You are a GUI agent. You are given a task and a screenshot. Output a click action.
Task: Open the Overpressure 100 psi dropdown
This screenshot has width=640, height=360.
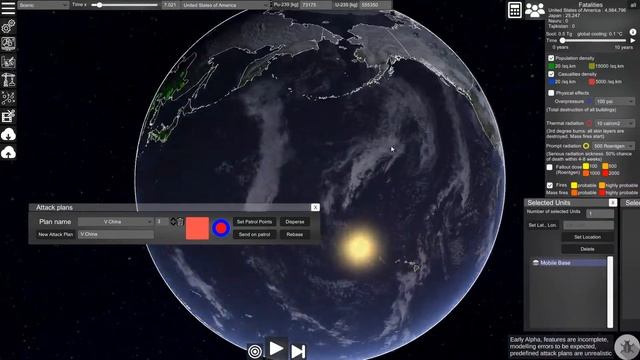coord(615,101)
